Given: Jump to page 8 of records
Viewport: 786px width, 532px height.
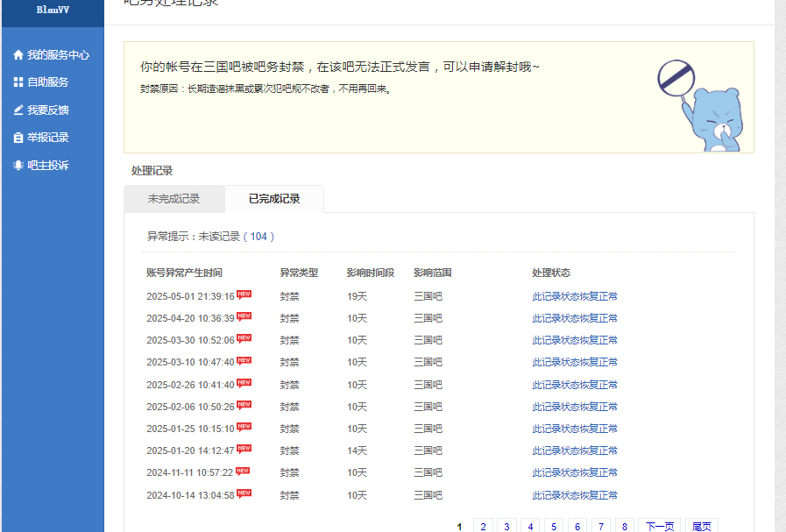Looking at the screenshot, I should (624, 527).
